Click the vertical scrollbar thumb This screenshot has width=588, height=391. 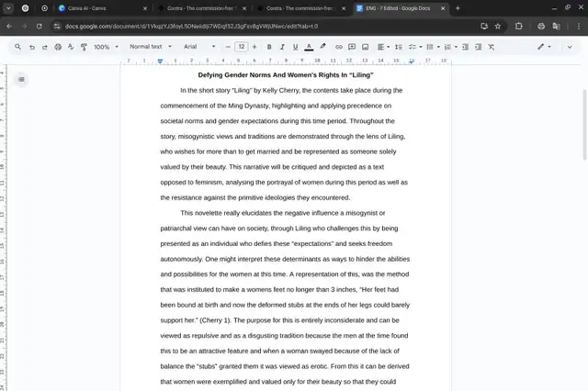(584, 125)
